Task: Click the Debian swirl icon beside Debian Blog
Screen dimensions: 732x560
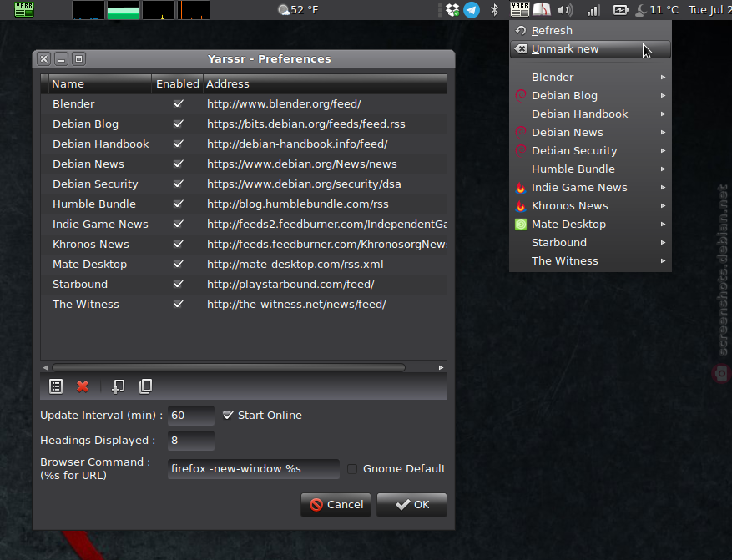Action: pyautogui.click(x=521, y=96)
